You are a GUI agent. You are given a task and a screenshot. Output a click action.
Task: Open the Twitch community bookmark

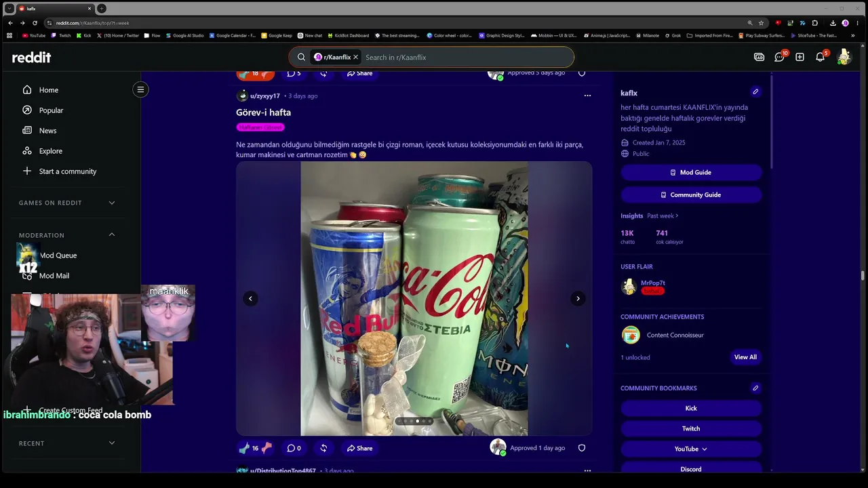point(691,428)
